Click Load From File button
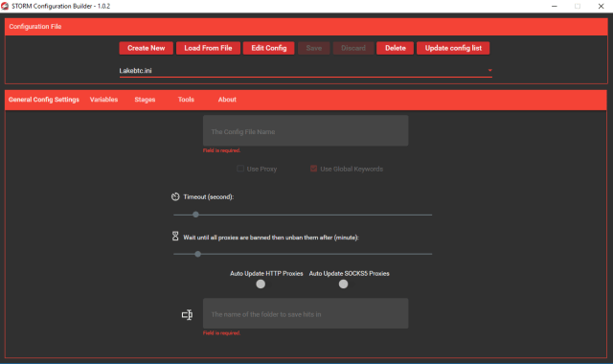Screen dimensions: 613x364 [x=209, y=48]
